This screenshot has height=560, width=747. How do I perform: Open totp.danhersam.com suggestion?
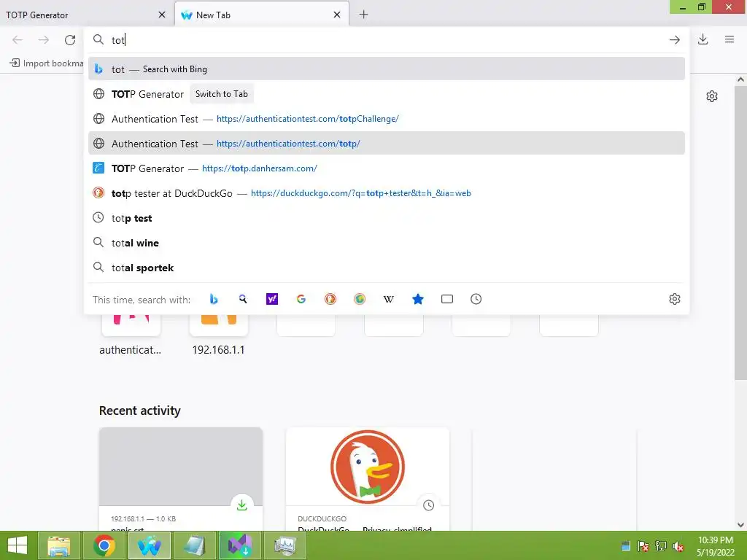point(387,168)
